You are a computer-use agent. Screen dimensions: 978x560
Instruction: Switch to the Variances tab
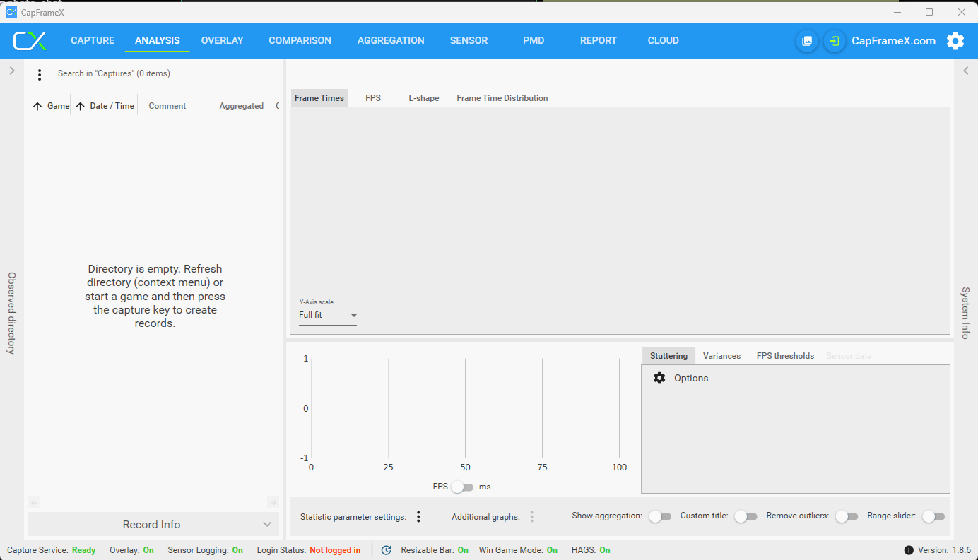721,356
